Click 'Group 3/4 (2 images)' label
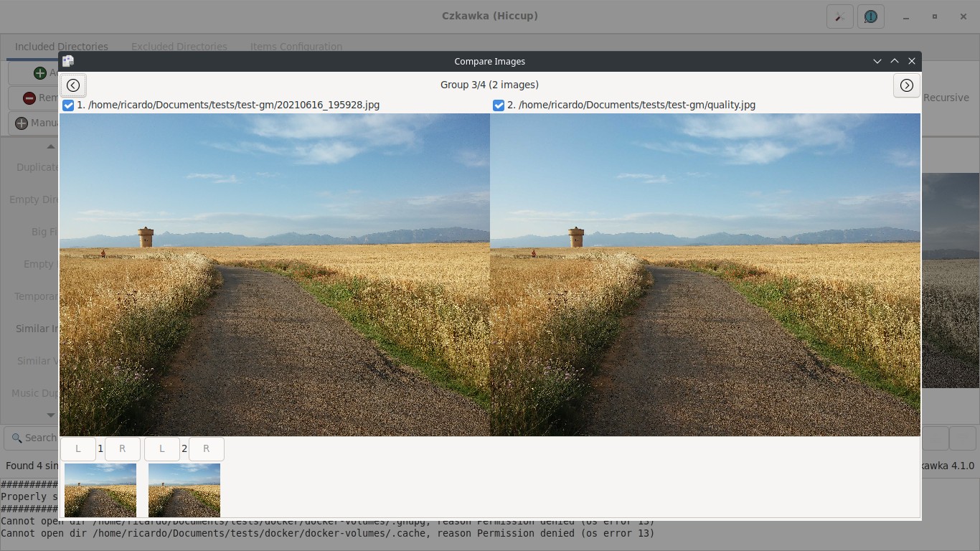Viewport: 980px width, 551px height. pyautogui.click(x=489, y=85)
